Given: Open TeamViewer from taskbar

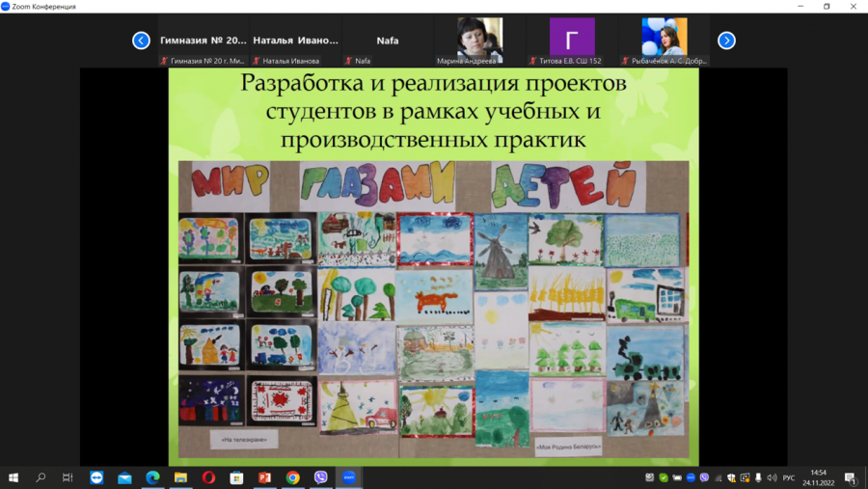Looking at the screenshot, I should (x=96, y=477).
